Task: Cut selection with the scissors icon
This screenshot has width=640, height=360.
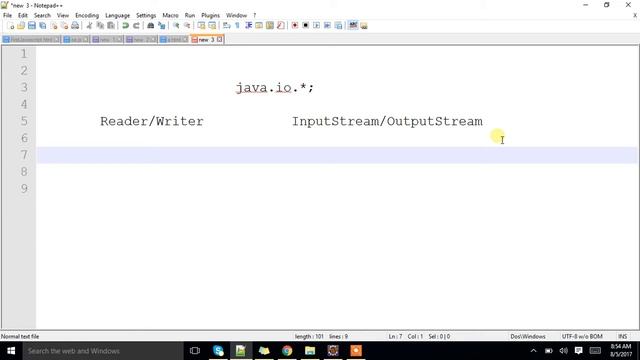Action: click(x=89, y=26)
